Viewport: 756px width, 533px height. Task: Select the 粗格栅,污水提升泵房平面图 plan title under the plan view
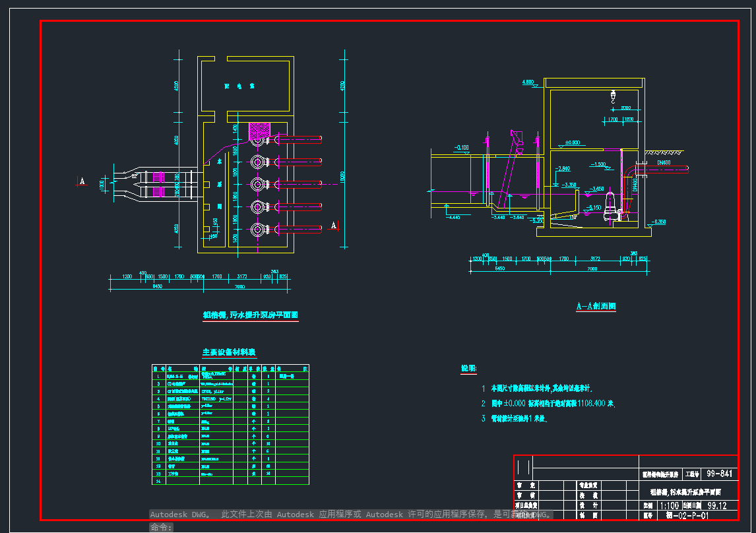[x=250, y=315]
